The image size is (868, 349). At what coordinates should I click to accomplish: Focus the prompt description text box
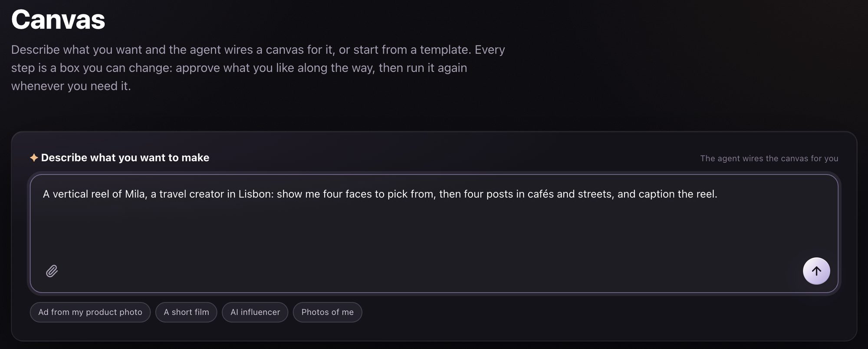[x=434, y=233]
